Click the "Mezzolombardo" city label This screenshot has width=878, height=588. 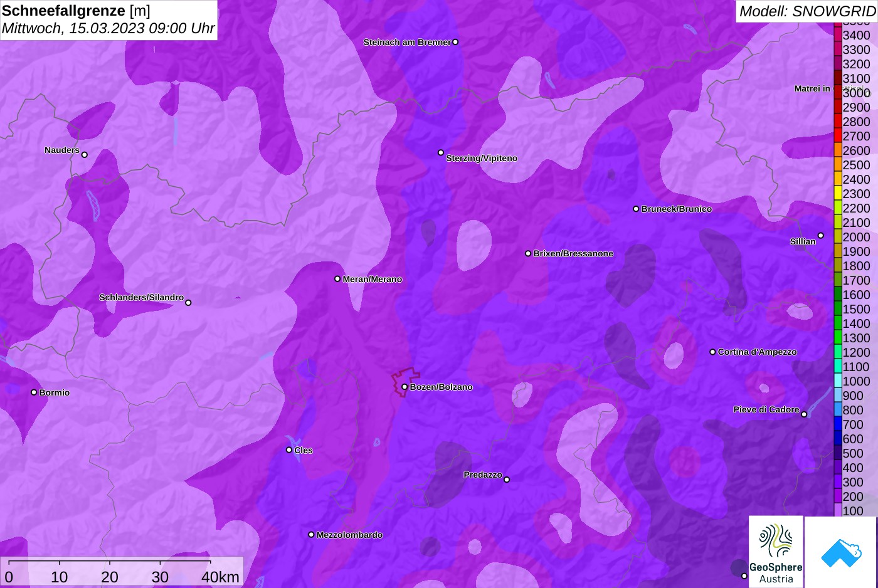349,535
